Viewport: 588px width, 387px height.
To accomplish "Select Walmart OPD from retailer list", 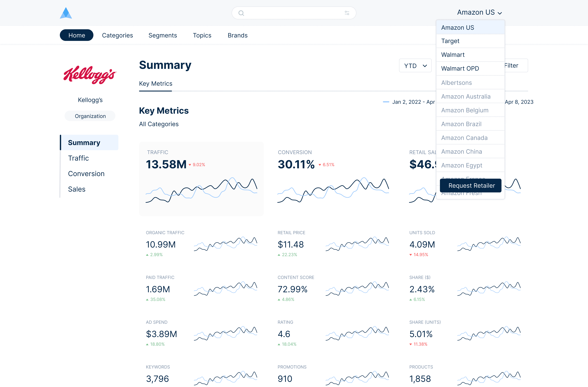I will (x=460, y=68).
